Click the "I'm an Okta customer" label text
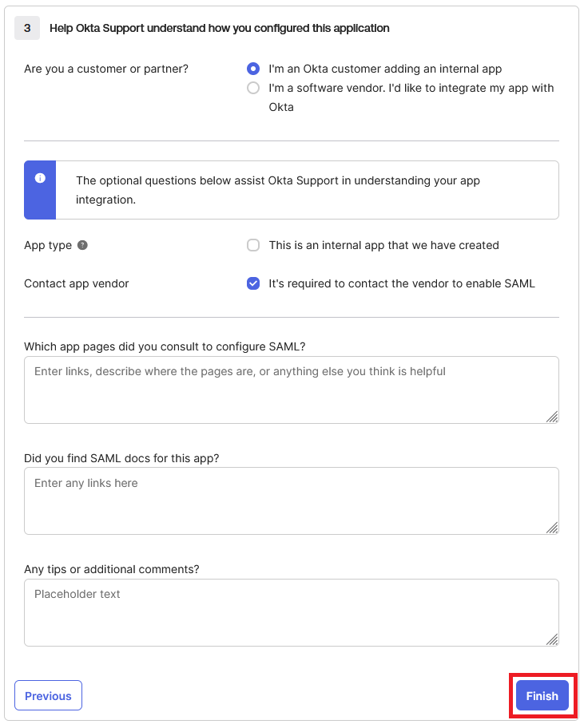 [x=385, y=69]
